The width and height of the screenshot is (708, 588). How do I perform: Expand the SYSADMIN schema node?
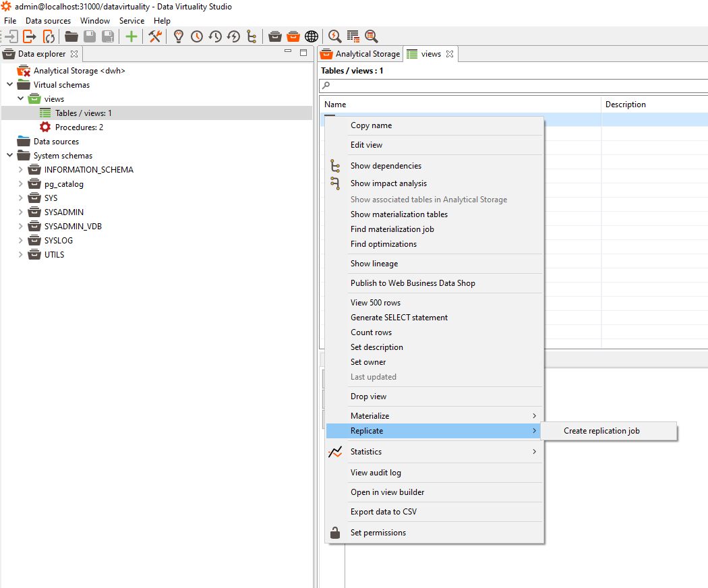point(21,212)
